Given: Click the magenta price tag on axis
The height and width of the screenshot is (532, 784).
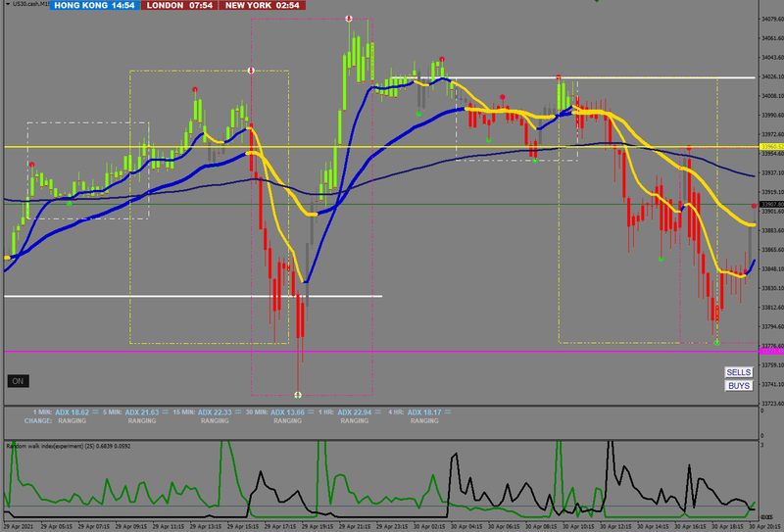Looking at the screenshot, I should 771,352.
